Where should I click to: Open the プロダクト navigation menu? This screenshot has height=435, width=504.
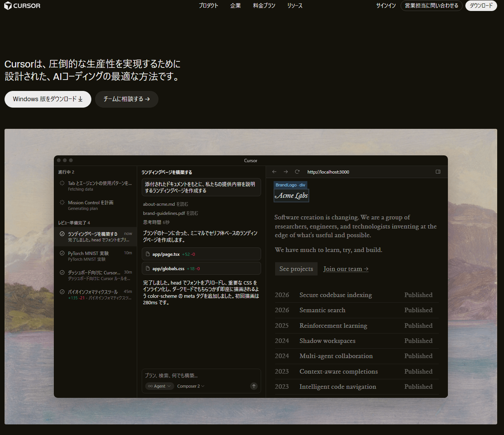pos(208,6)
